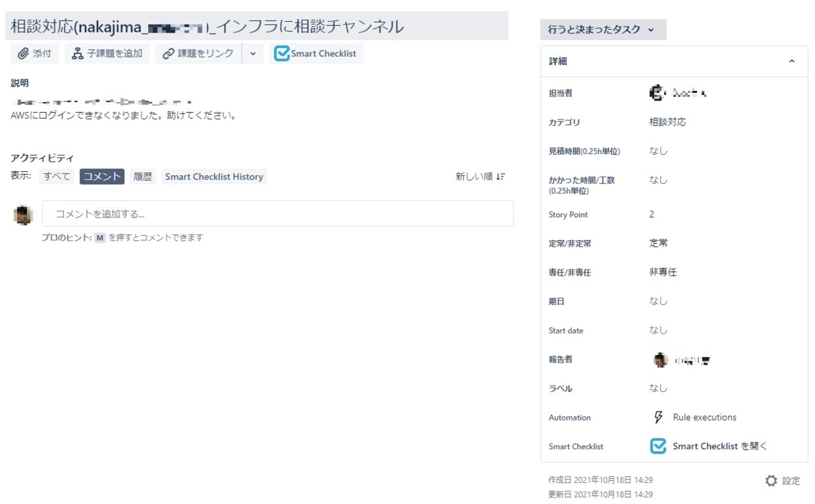The width and height of the screenshot is (815, 504).
Task: Click the reporter avatar next to 報告者
Action: [659, 360]
